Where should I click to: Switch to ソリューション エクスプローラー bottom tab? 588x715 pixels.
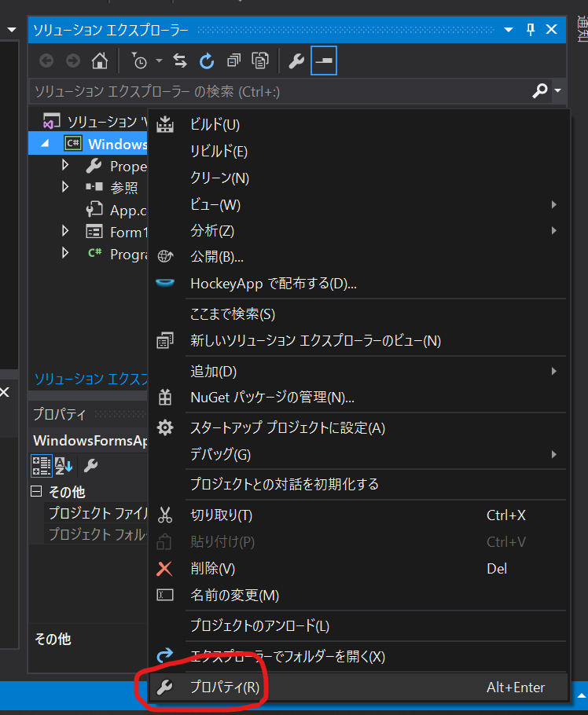91,379
